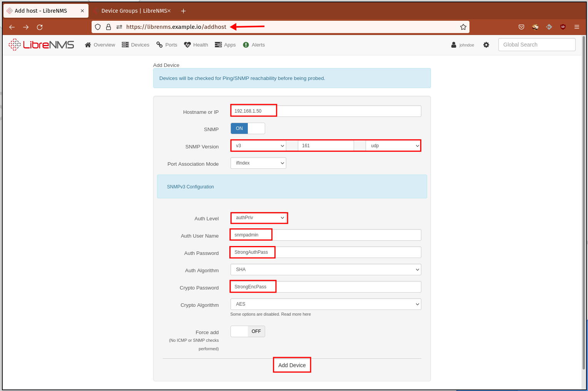
Task: Click the uBlock Origin extension icon
Action: click(x=563, y=27)
